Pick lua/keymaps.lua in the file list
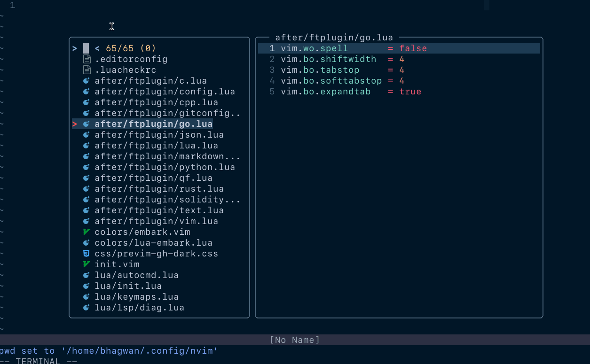This screenshot has height=364, width=590. (137, 297)
